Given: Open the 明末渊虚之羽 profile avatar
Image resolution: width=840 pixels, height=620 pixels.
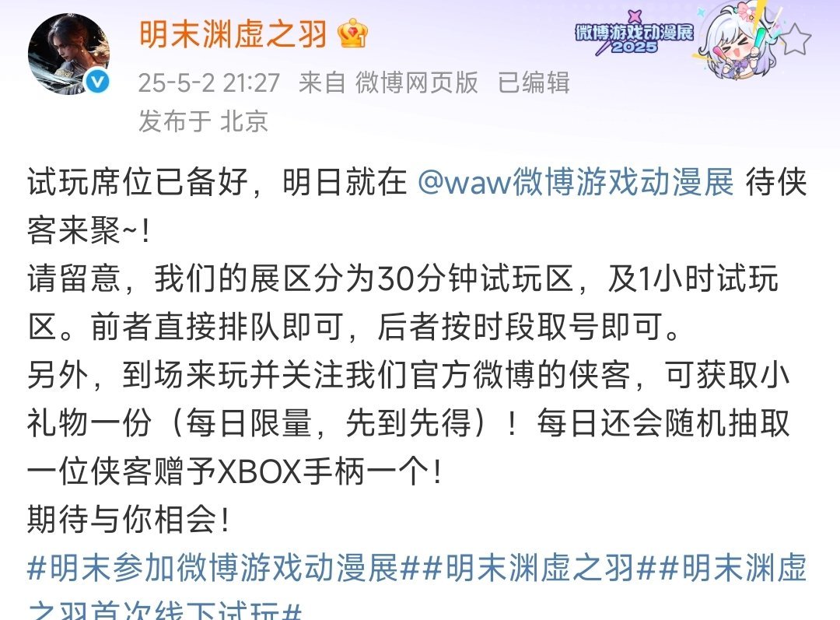Looking at the screenshot, I should [68, 54].
